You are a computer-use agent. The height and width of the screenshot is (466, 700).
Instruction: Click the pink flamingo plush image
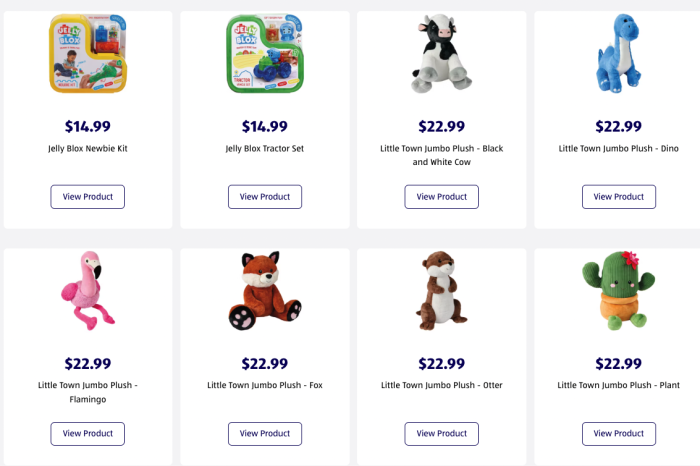[88, 290]
